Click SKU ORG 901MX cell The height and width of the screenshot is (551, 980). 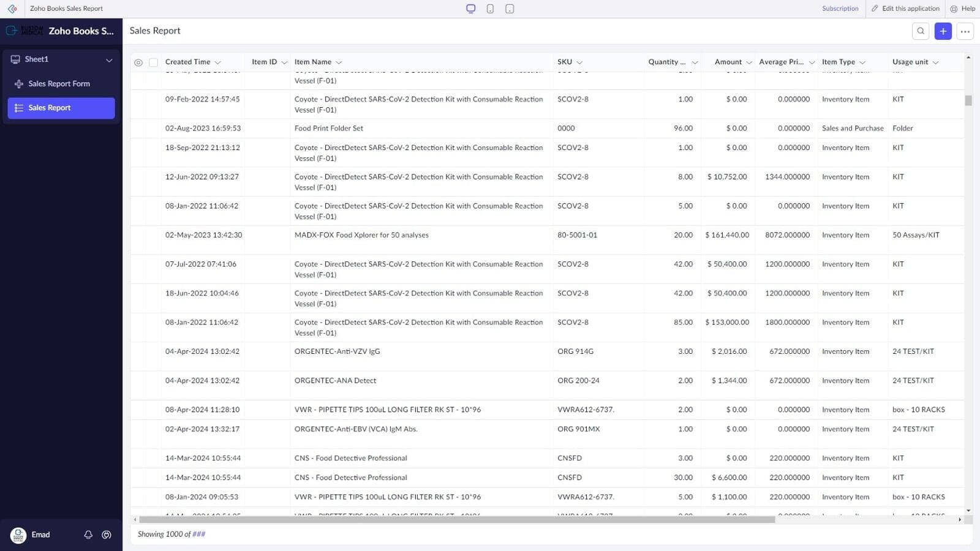tap(579, 429)
